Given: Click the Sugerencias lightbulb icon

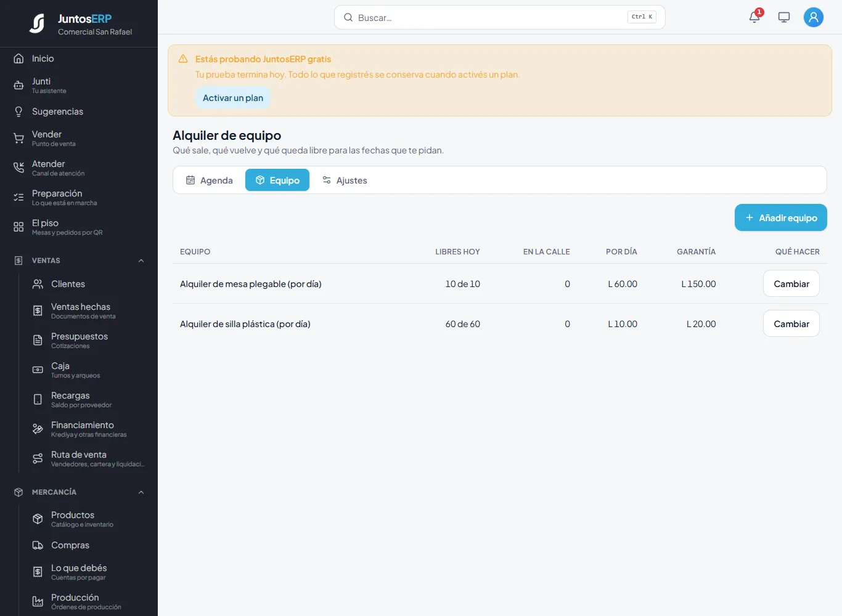Looking at the screenshot, I should pos(18,111).
